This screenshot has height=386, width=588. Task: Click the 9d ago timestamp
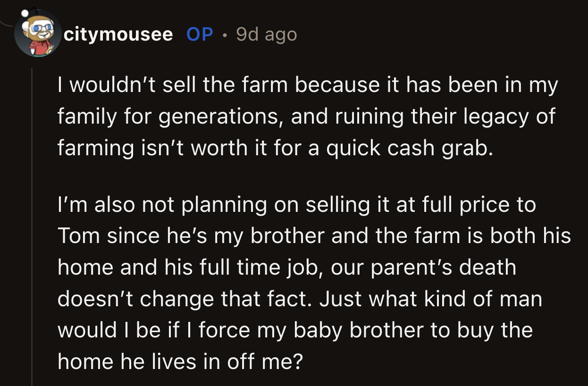(x=267, y=34)
